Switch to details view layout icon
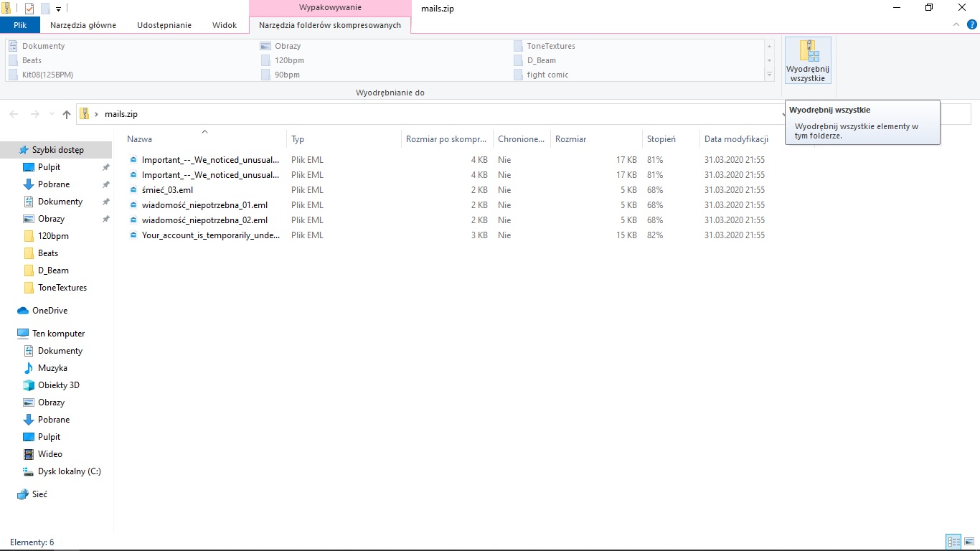The image size is (980, 551). coord(953,542)
